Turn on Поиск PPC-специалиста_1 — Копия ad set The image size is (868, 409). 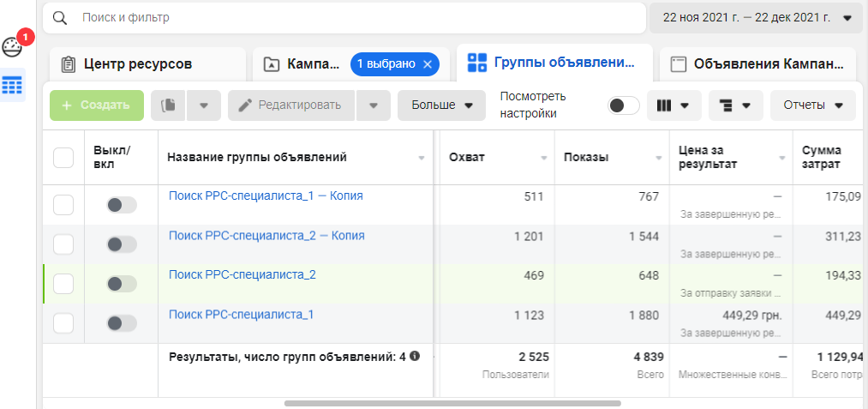(121, 205)
